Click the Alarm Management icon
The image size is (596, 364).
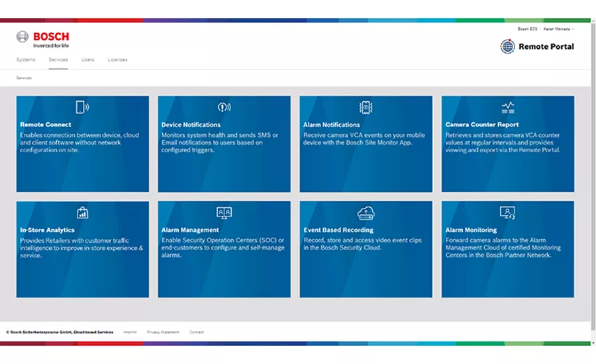(x=224, y=213)
